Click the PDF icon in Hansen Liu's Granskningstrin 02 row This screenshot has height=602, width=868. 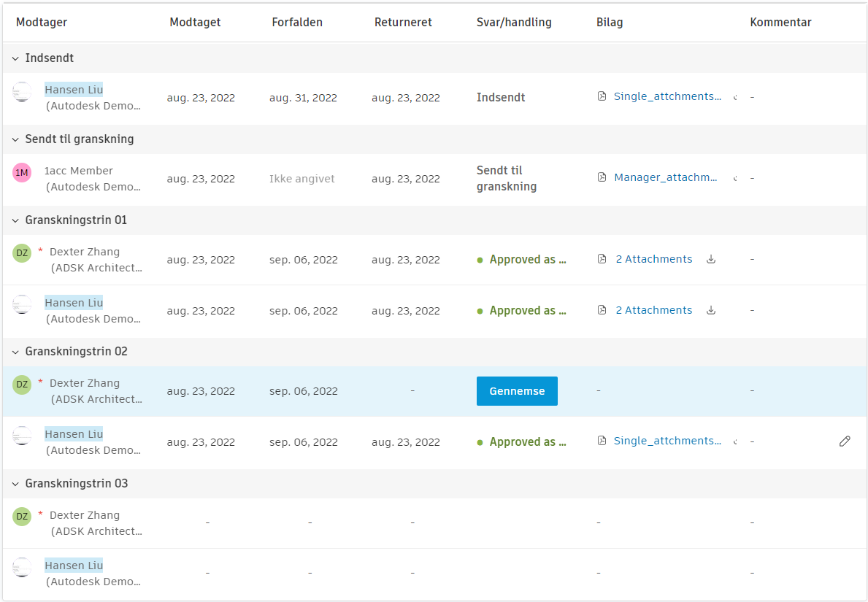(602, 441)
